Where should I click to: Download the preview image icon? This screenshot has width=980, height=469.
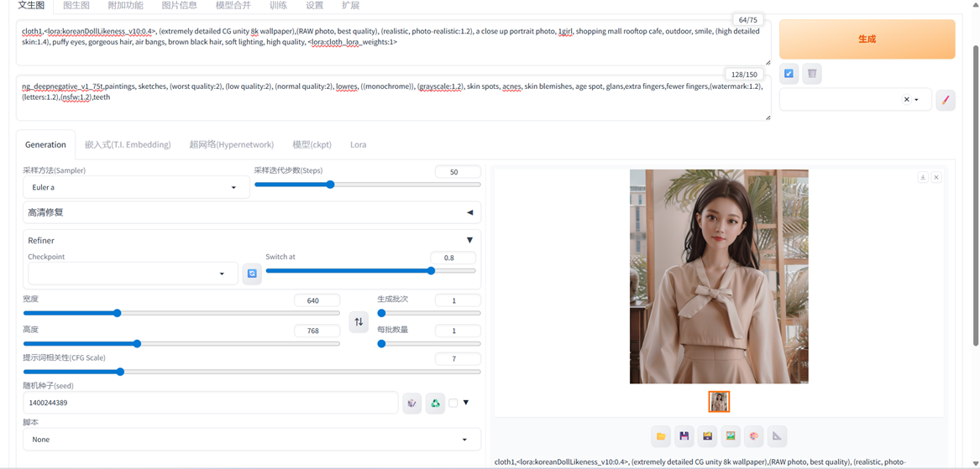[x=923, y=177]
